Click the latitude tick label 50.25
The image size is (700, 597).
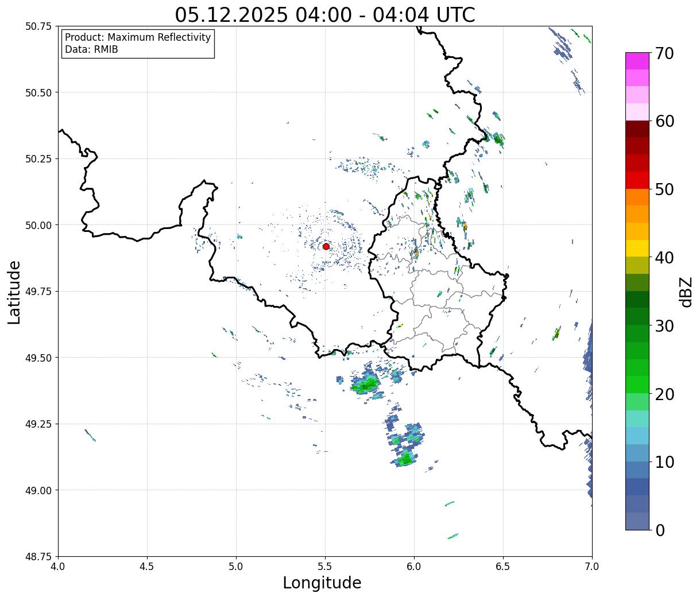[38, 159]
